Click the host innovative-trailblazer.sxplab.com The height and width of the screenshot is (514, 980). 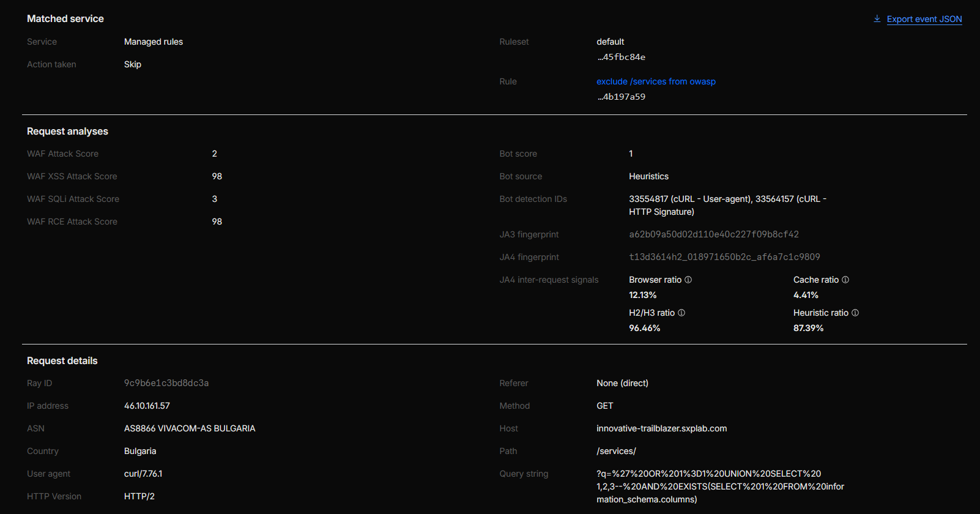[661, 428]
